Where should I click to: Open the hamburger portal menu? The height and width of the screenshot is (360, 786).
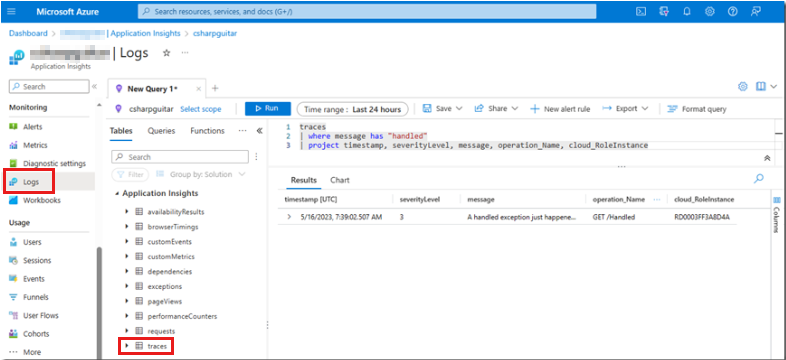pos(12,12)
